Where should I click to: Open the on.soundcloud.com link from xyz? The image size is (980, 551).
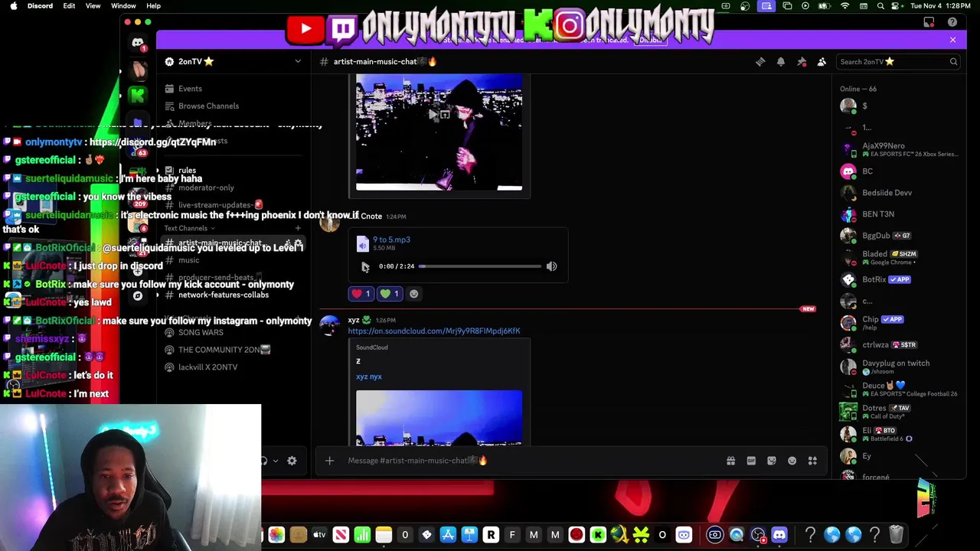(434, 331)
